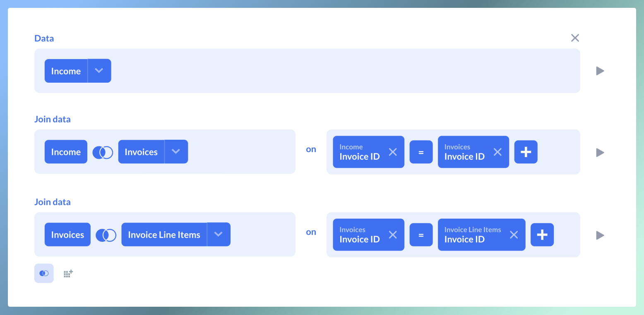Screen dimensions: 644x315
Task: Remove Invoice Line Items Invoice ID field
Action: pyautogui.click(x=514, y=235)
